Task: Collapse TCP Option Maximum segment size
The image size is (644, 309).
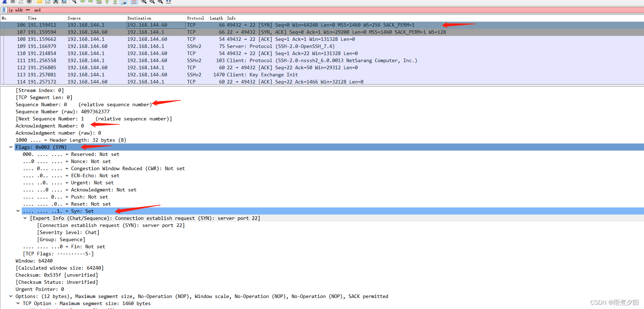Action: 18,303
